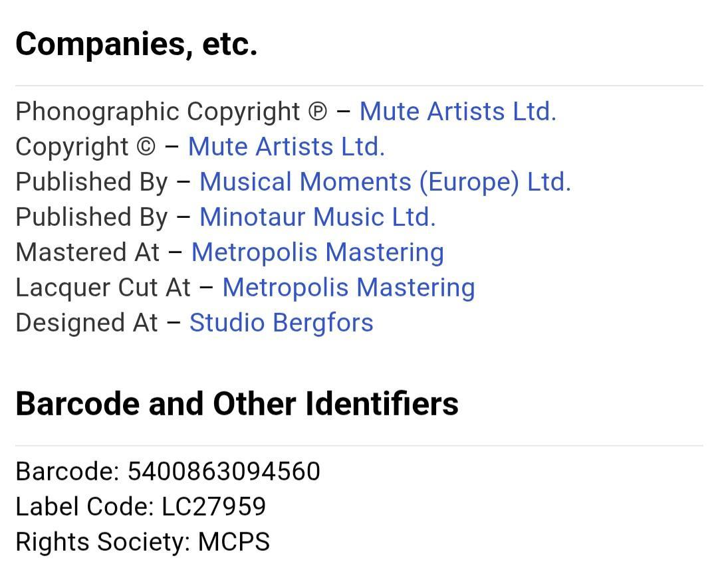Image resolution: width=718 pixels, height=588 pixels.
Task: Open Mute Artists Ltd. link beside Copyright ©
Action: [x=286, y=147]
